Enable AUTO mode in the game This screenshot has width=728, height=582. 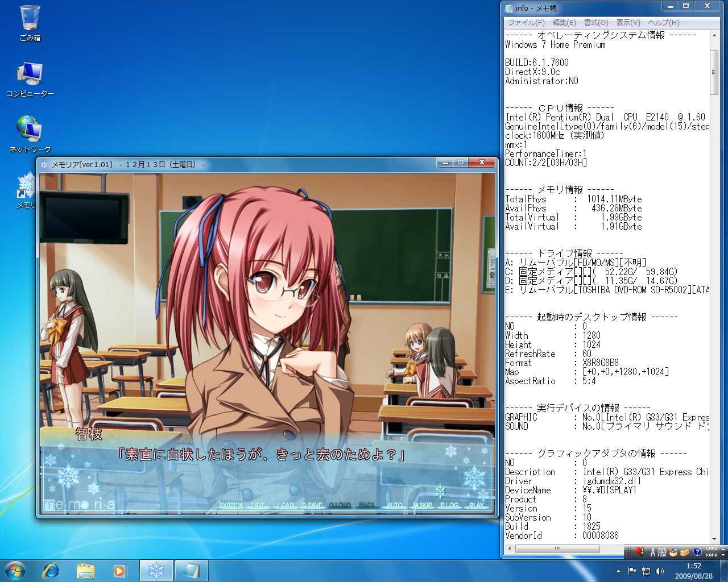[x=395, y=505]
